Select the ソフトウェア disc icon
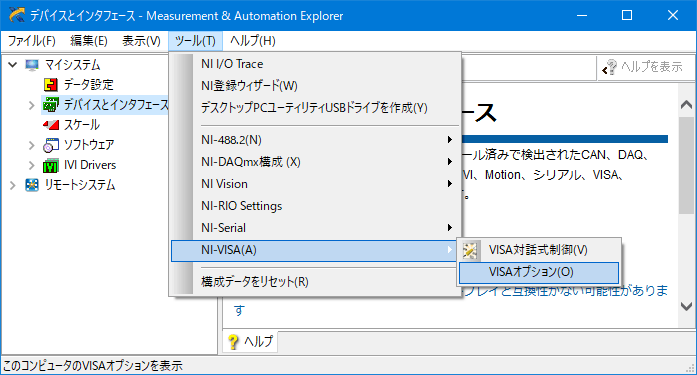The image size is (697, 375). 51,145
